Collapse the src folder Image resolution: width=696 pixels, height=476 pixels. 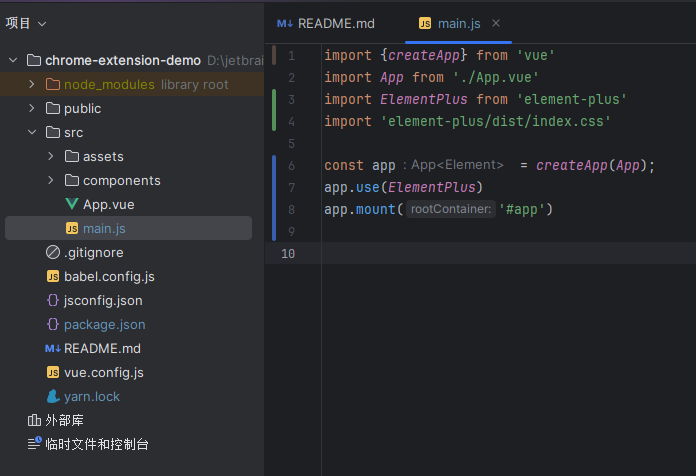[x=32, y=132]
